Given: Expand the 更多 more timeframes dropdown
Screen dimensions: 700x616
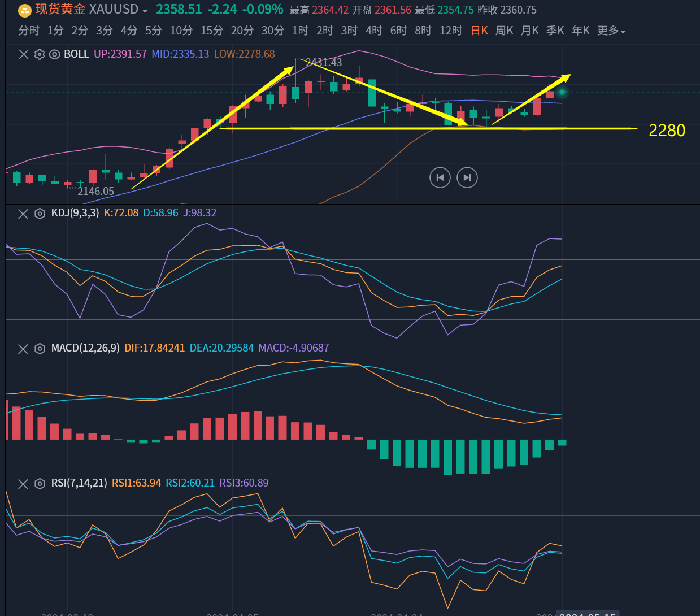Looking at the screenshot, I should pyautogui.click(x=611, y=31).
